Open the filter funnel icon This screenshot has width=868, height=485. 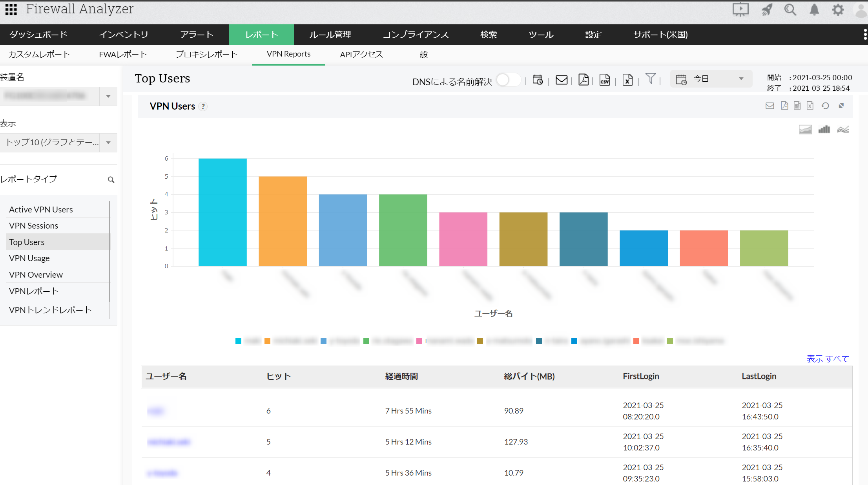point(650,79)
